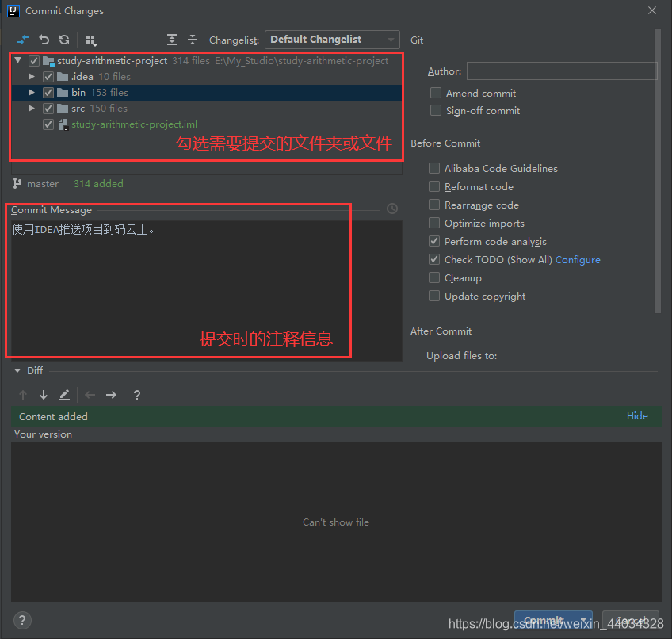The height and width of the screenshot is (639, 672).
Task: Click the dialog help button at the dialog's bottom left corner
Action: click(x=22, y=620)
